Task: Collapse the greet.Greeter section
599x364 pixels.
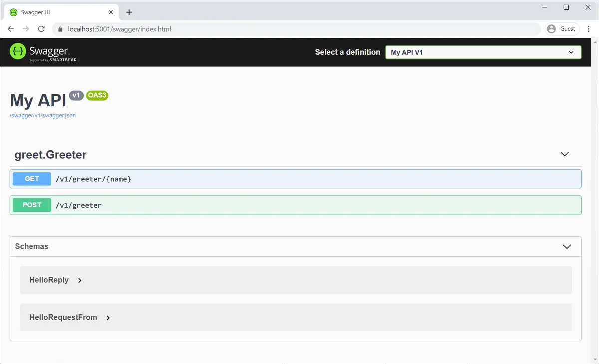Action: 564,154
